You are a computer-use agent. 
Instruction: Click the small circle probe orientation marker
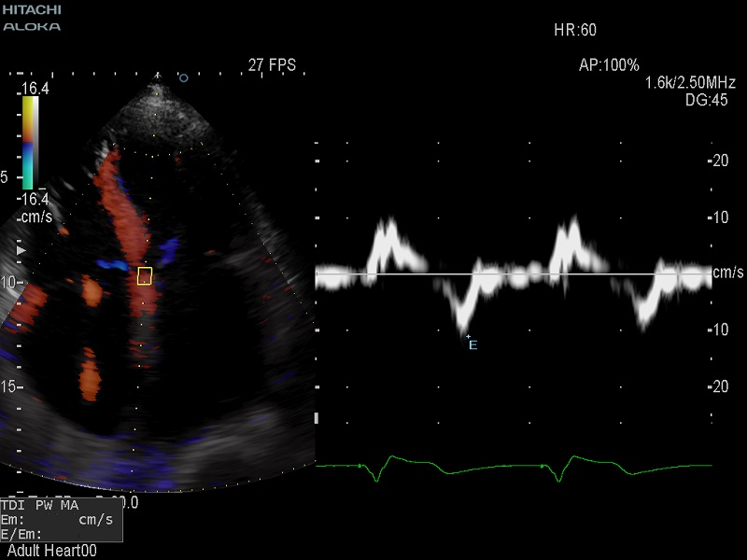183,78
